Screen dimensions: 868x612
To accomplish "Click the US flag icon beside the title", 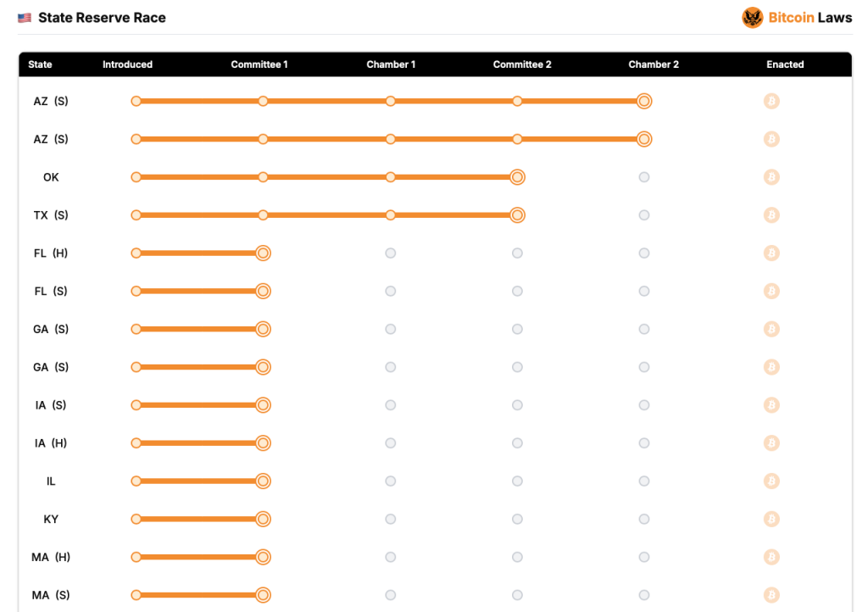I will point(25,18).
